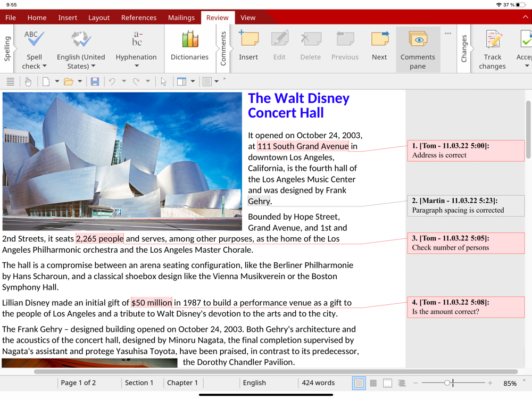
Task: Click the Walt Disney Concert Hall photo
Action: tap(122, 161)
